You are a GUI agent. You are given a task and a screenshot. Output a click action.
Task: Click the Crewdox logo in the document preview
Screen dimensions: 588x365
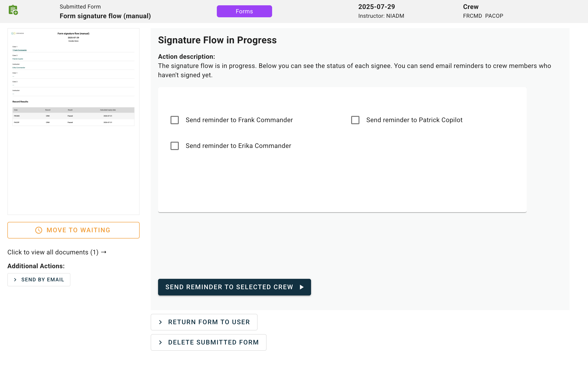pos(18,33)
